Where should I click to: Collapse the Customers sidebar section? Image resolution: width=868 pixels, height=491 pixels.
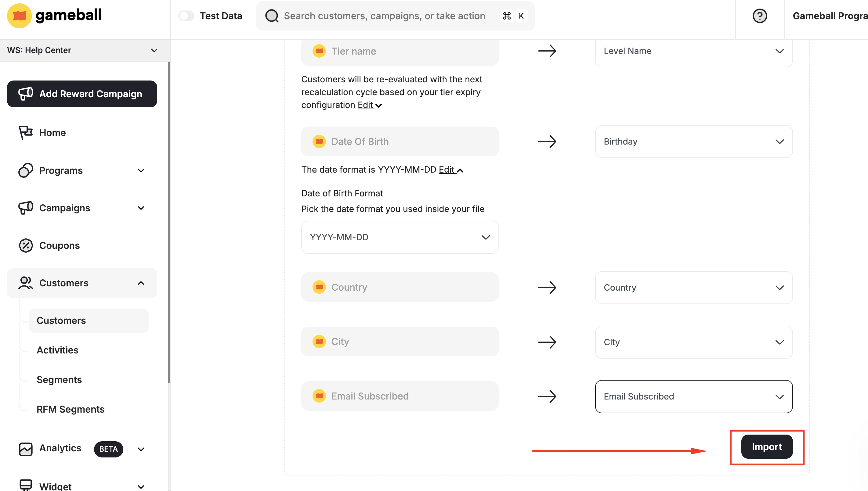[141, 283]
